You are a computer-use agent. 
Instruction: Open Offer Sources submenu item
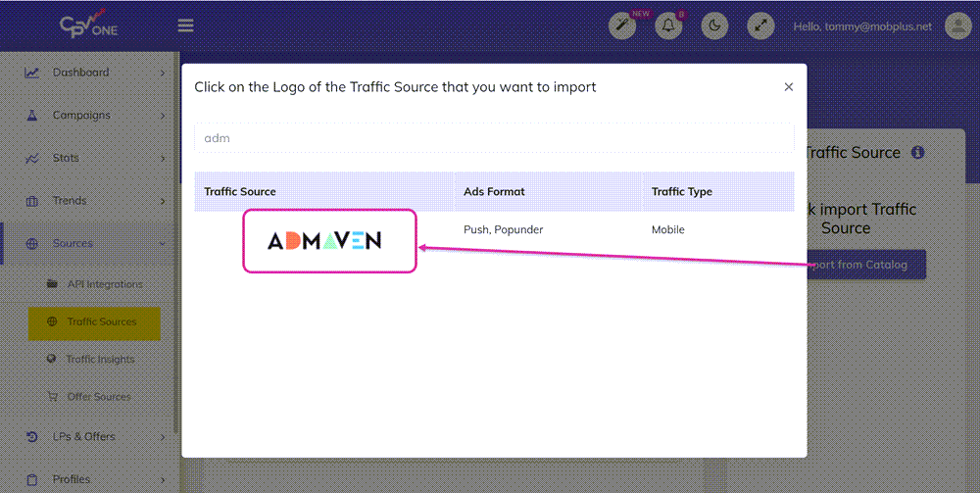[99, 397]
